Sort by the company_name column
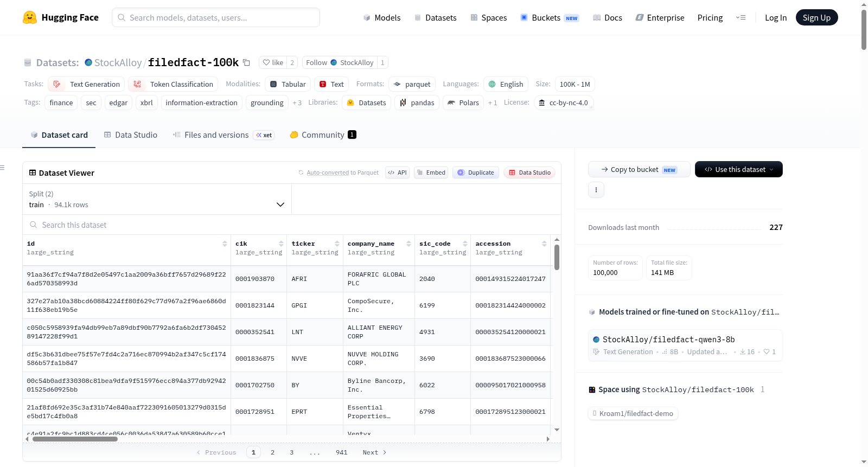The height and width of the screenshot is (467, 868). click(409, 244)
